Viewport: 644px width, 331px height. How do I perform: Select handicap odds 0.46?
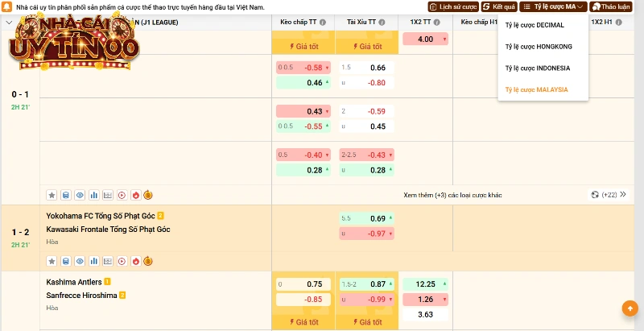click(303, 82)
